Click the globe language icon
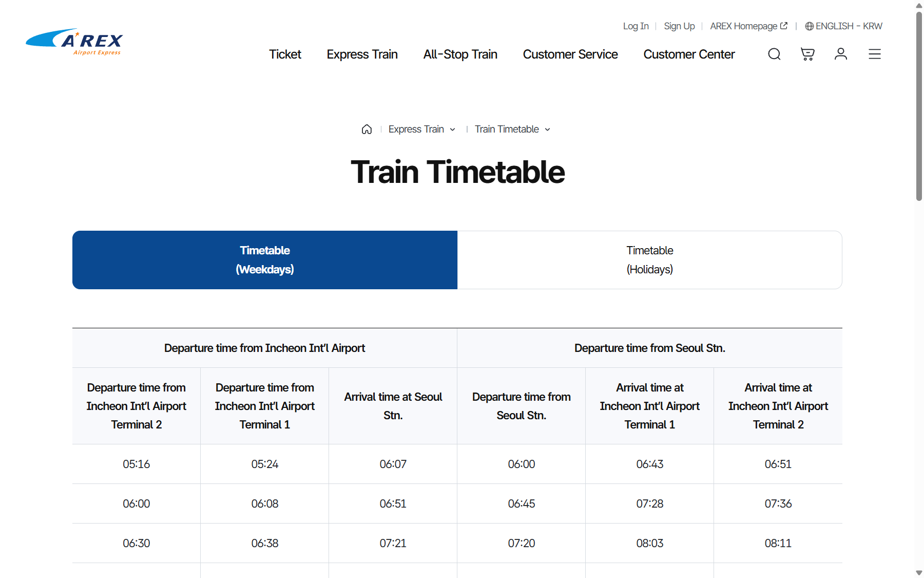The height and width of the screenshot is (578, 924). 809,26
